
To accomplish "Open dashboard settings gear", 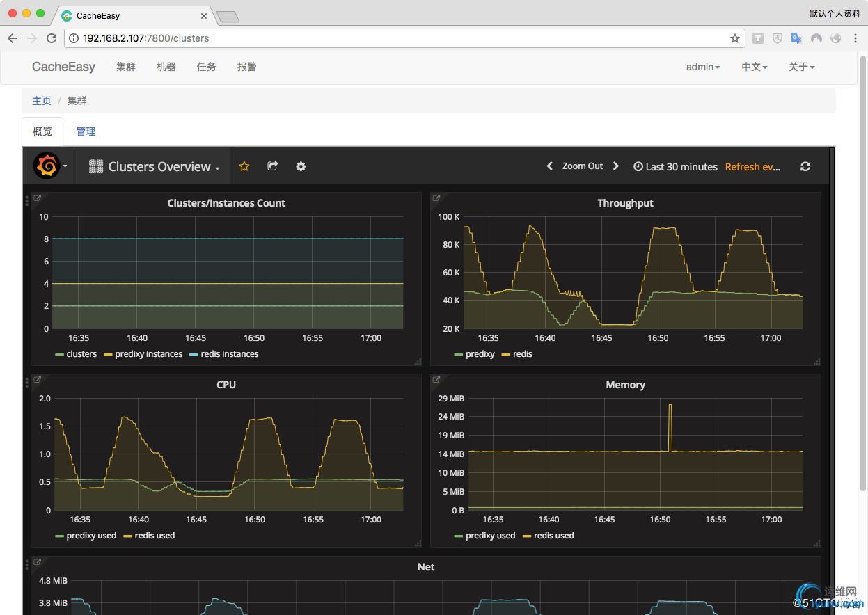I will [x=301, y=166].
